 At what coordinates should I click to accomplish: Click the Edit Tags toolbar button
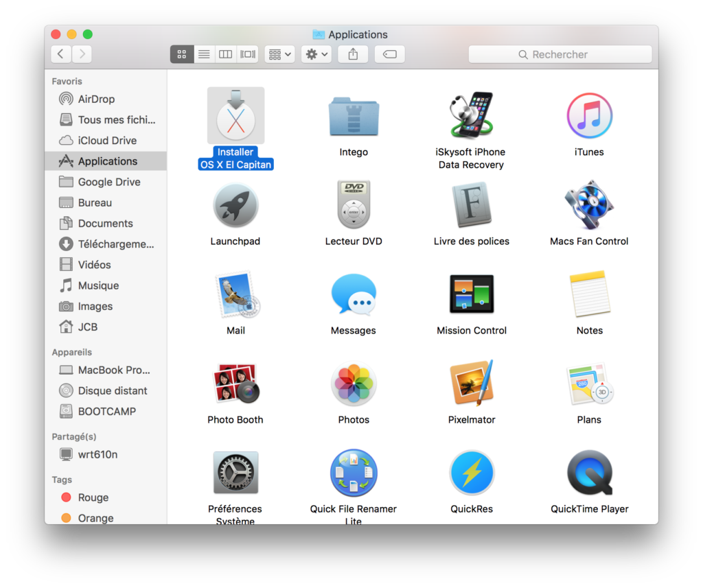click(390, 54)
